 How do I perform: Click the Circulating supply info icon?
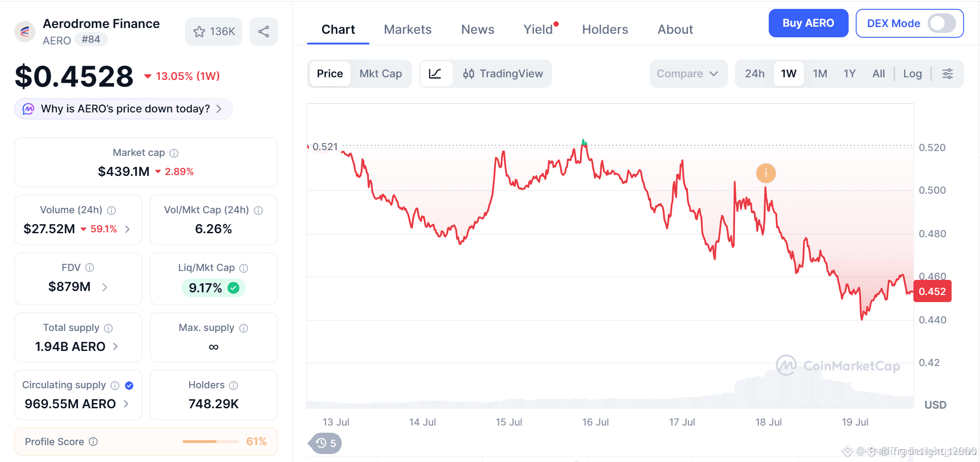pyautogui.click(x=115, y=386)
